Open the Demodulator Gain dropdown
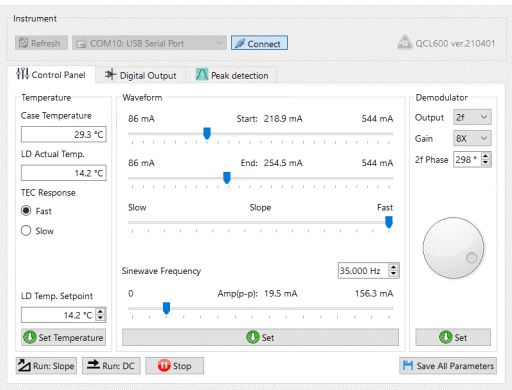 point(472,138)
